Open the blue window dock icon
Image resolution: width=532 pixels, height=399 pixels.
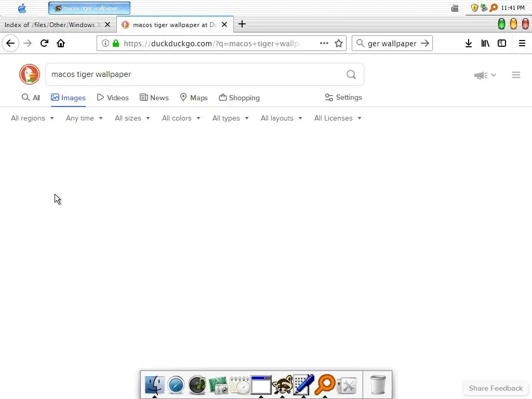(261, 385)
